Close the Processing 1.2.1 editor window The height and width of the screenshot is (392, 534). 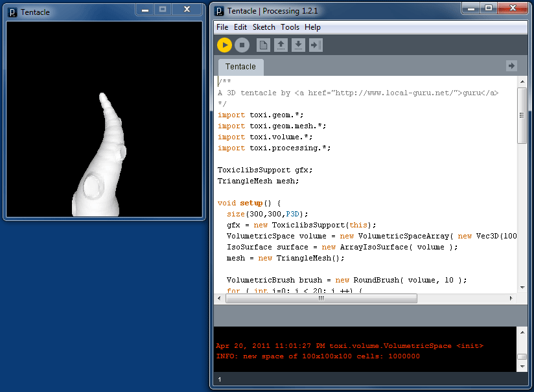(513, 8)
